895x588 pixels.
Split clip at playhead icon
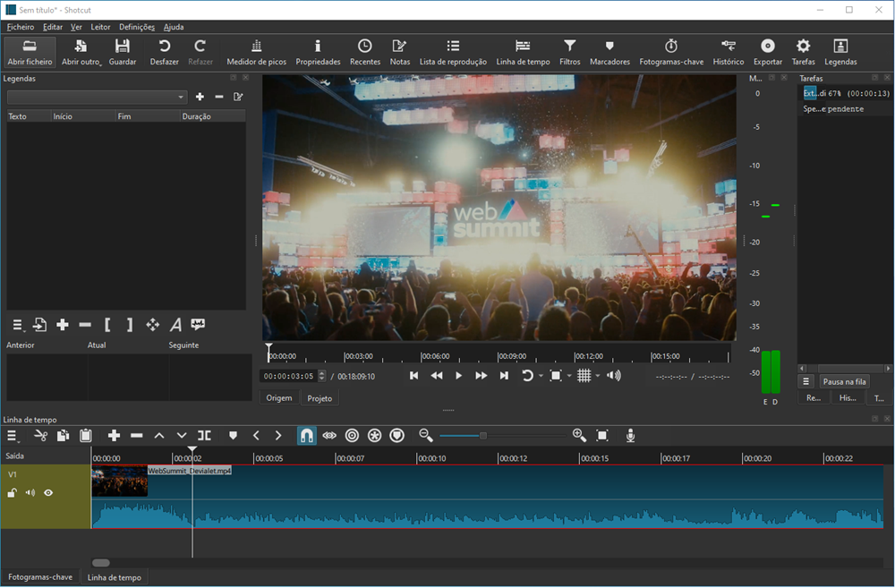tap(204, 436)
